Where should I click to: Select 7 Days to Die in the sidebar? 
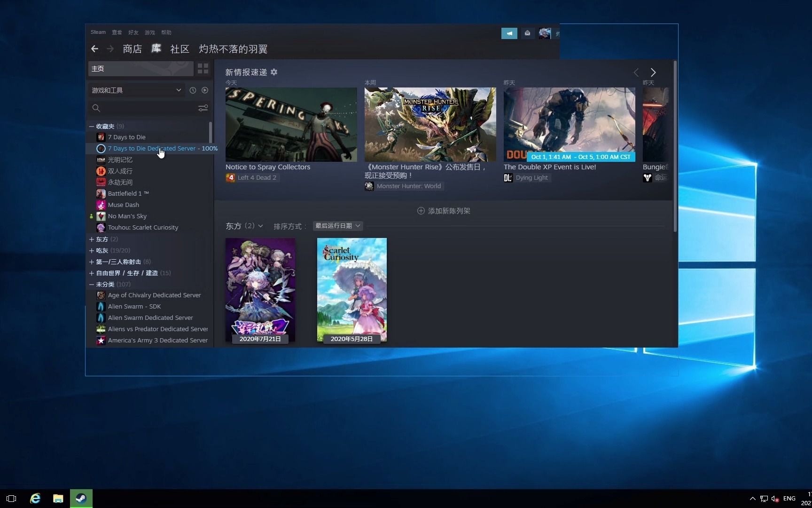[127, 137]
